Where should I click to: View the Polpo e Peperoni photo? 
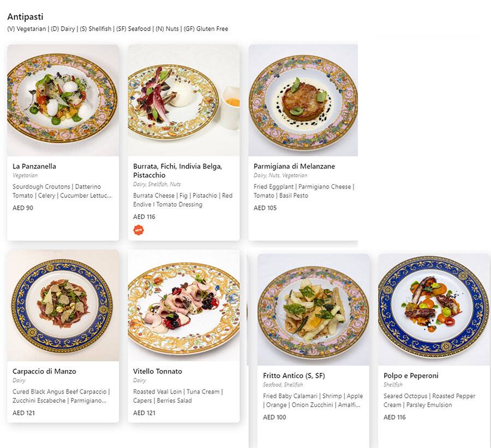pyautogui.click(x=434, y=310)
